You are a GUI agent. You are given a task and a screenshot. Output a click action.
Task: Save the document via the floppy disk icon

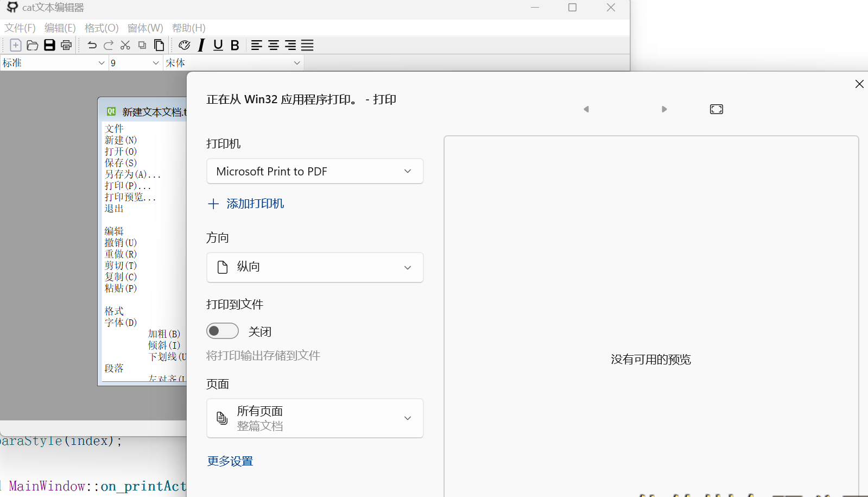(49, 45)
